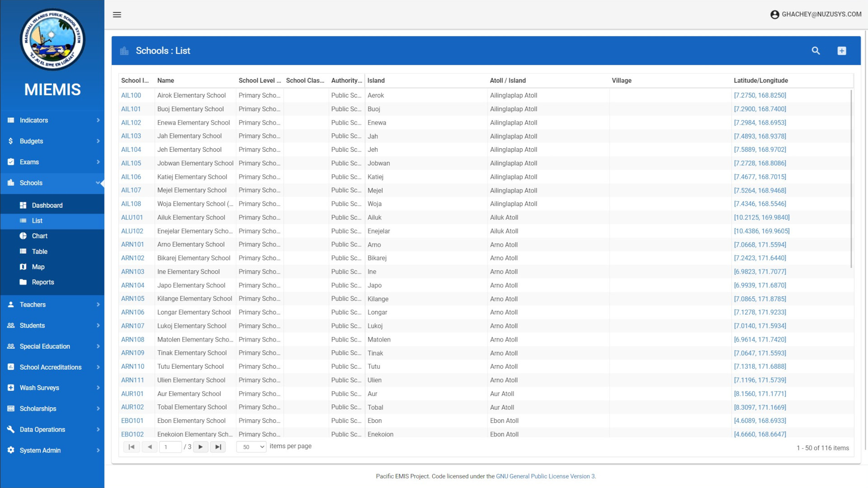868x488 pixels.
Task: Open the Dashboard submenu item
Action: coord(52,205)
